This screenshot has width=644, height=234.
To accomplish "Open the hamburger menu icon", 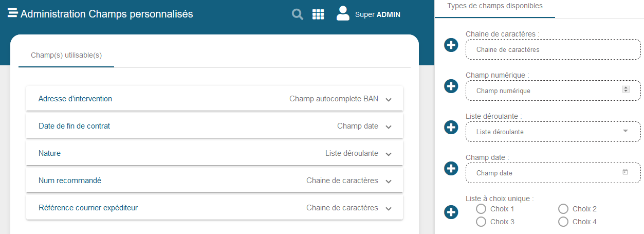I will pyautogui.click(x=13, y=13).
